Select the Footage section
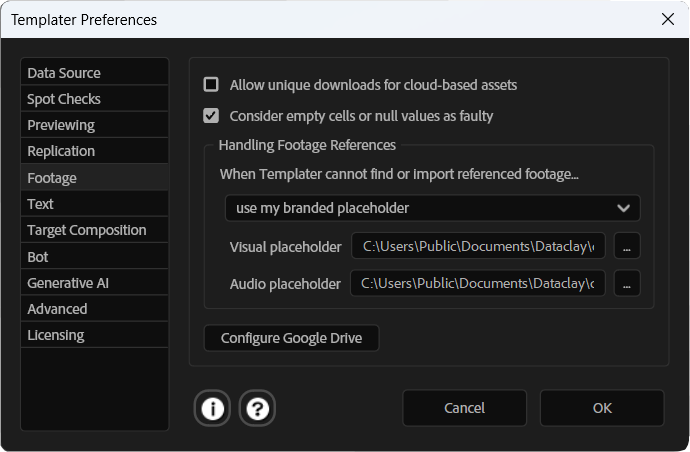This screenshot has width=690, height=452. (x=95, y=177)
